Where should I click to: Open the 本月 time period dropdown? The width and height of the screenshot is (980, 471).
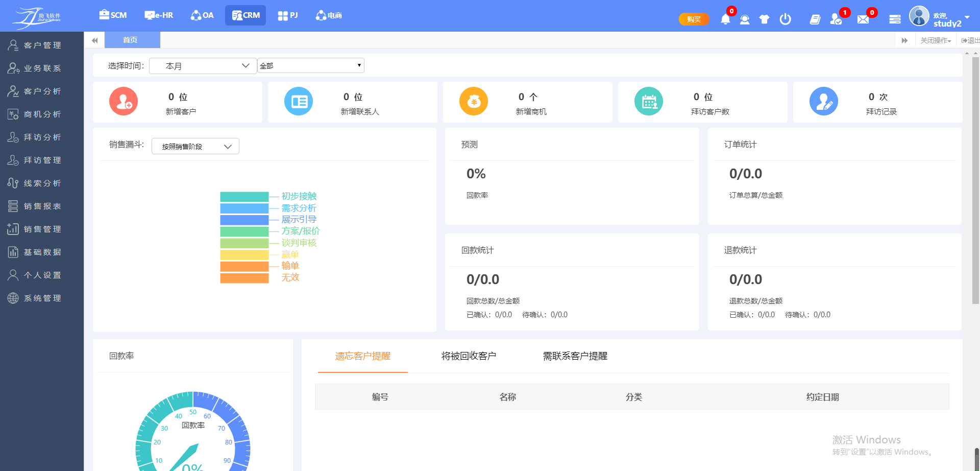tap(203, 66)
